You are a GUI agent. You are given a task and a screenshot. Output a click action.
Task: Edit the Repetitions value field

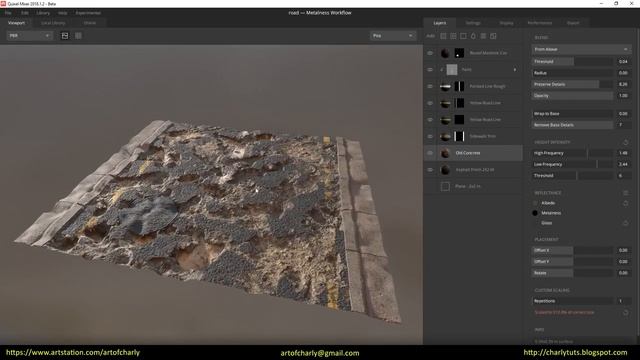tap(623, 301)
